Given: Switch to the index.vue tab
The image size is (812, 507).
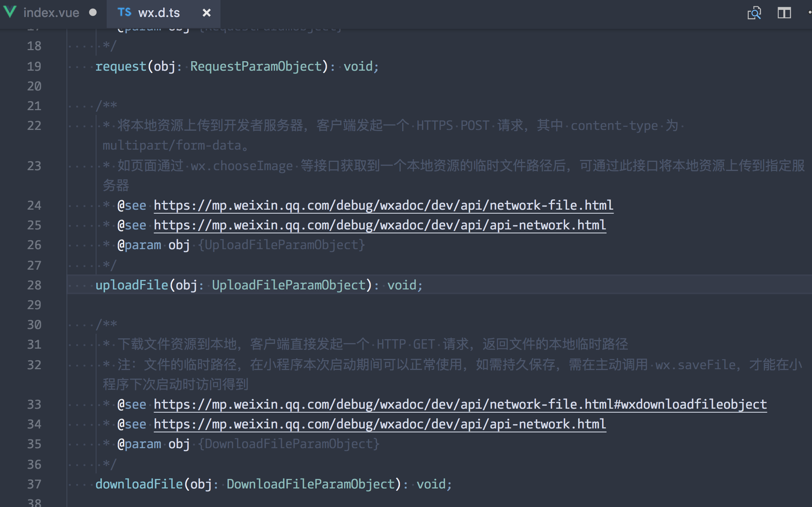Looking at the screenshot, I should pyautogui.click(x=51, y=13).
